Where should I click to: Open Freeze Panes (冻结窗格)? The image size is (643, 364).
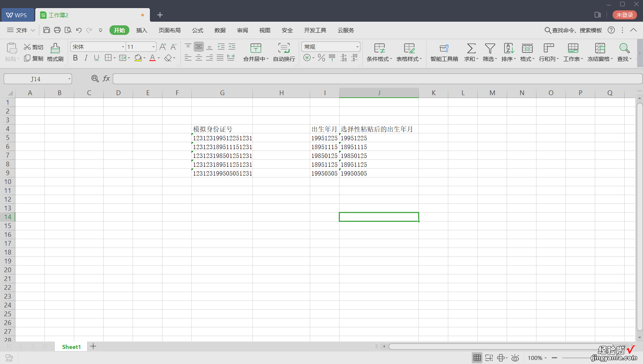[x=600, y=52]
